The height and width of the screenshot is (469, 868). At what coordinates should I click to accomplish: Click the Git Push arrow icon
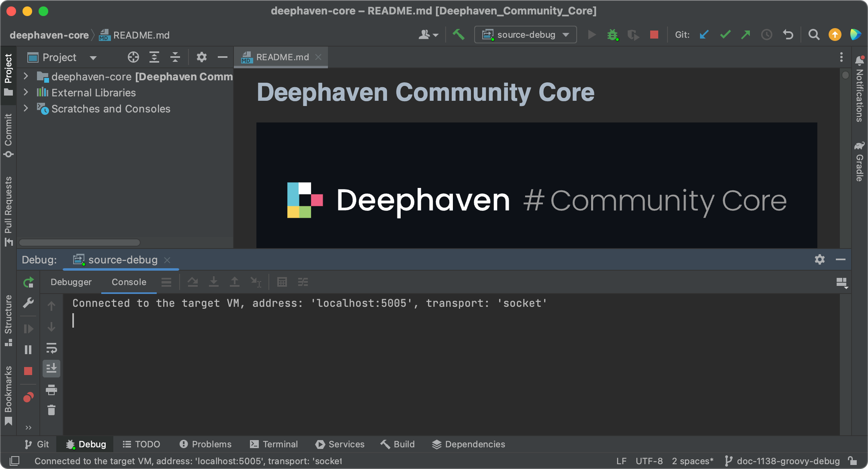tap(746, 35)
